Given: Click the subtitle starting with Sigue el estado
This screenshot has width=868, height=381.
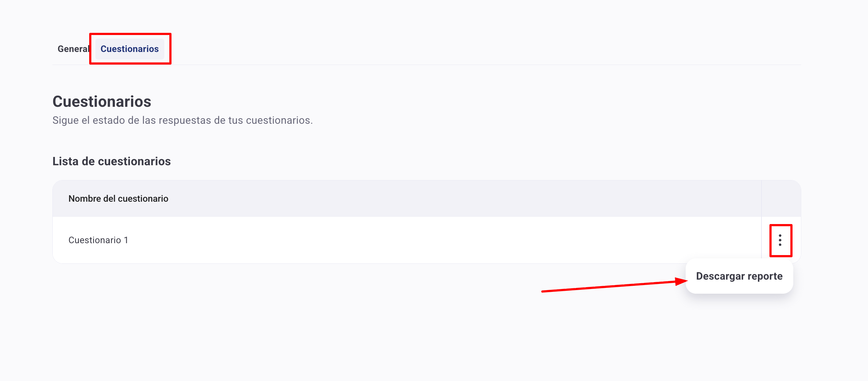Looking at the screenshot, I should point(182,120).
